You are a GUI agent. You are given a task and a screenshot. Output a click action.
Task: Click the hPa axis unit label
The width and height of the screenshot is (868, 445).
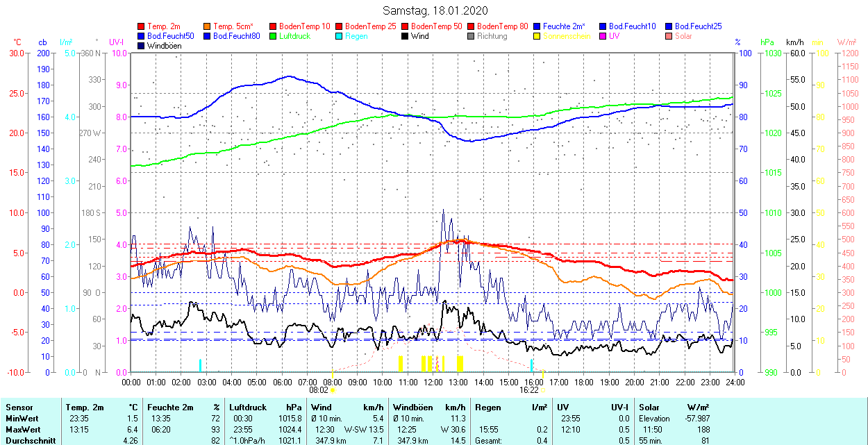click(x=767, y=42)
